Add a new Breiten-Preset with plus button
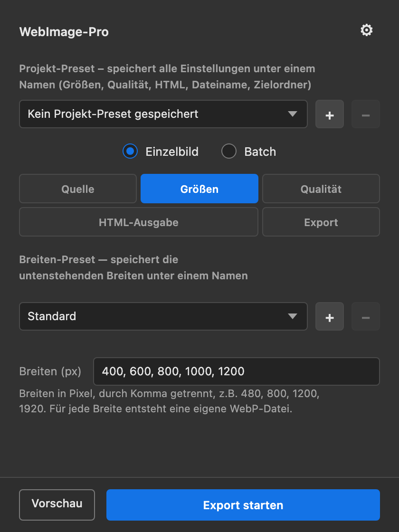Viewport: 399px width, 532px height. (330, 316)
